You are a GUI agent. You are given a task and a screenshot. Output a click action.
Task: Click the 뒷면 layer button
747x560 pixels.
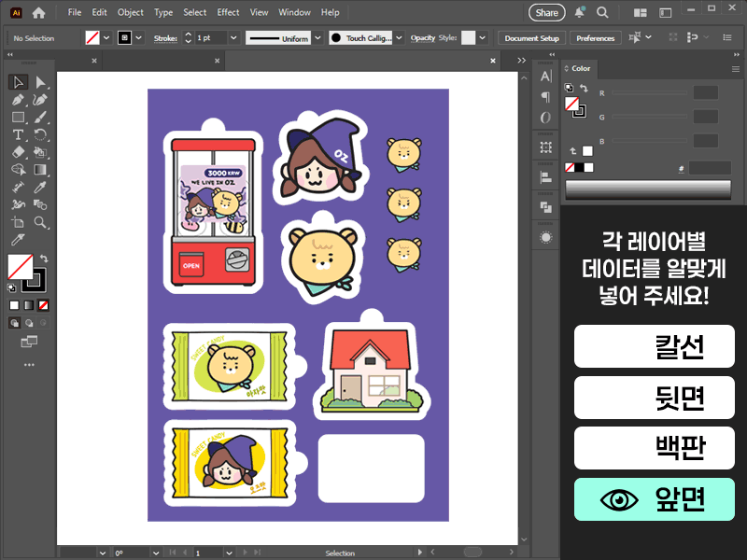click(655, 398)
